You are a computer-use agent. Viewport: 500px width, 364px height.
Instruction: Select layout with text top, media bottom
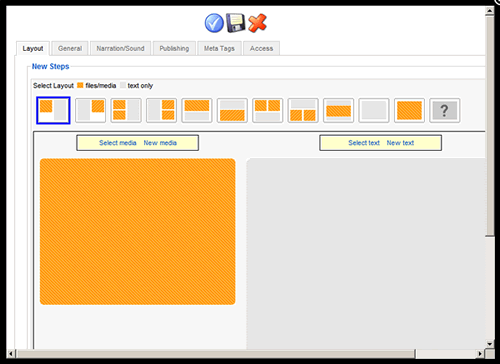point(232,110)
